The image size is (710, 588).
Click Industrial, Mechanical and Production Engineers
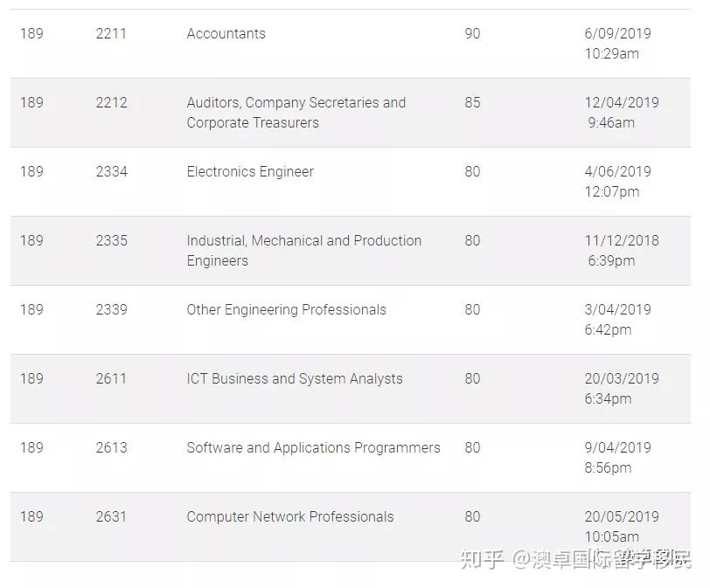pos(303,250)
